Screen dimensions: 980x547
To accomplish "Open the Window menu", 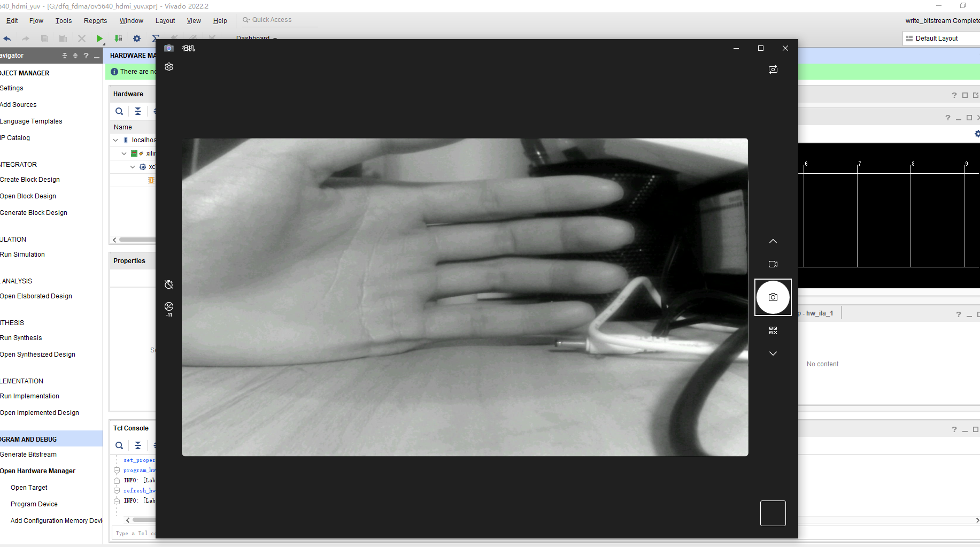I will coord(132,21).
